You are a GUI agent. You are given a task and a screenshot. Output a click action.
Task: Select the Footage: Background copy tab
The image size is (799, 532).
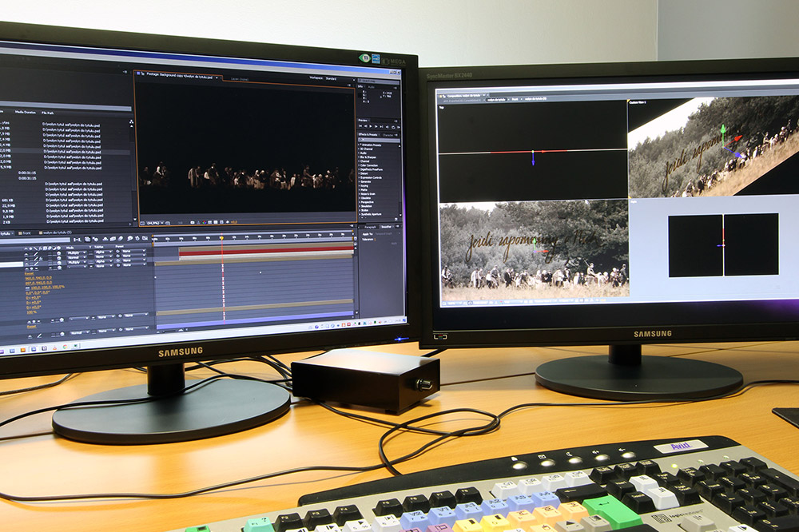(178, 75)
